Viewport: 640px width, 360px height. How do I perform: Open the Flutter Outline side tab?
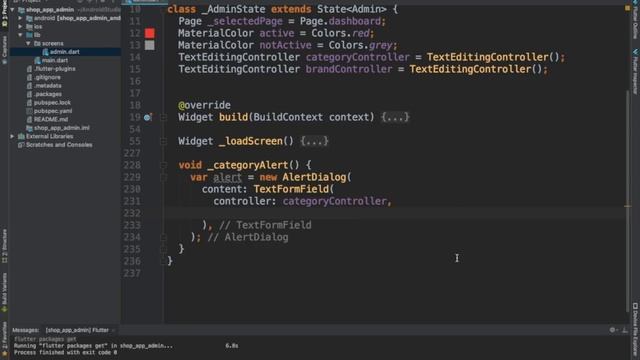(x=635, y=21)
